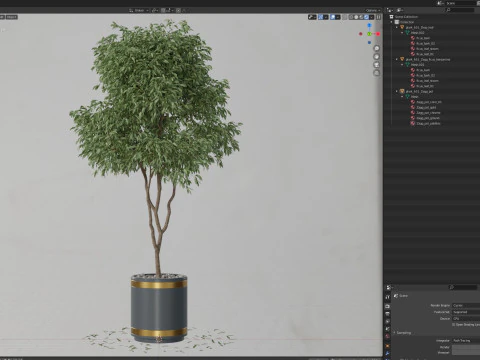Open object type visibility and selectability dropdown
This screenshot has width=480, height=360.
(312, 17)
